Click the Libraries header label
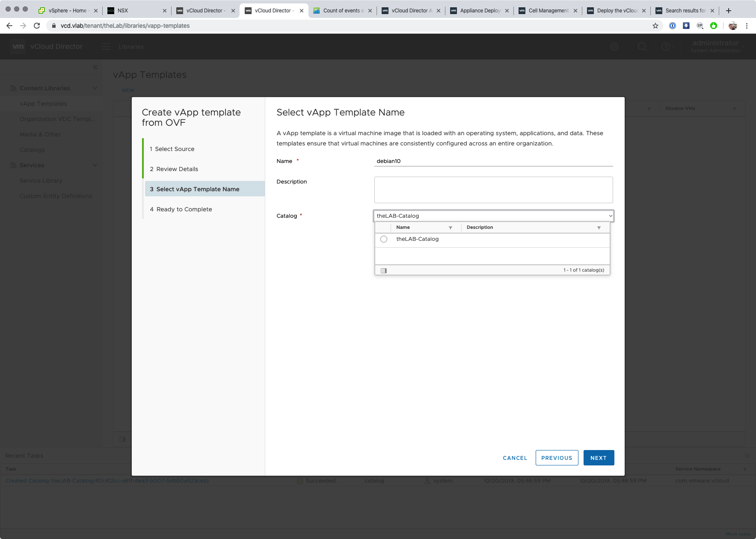This screenshot has width=756, height=539. pos(131,47)
